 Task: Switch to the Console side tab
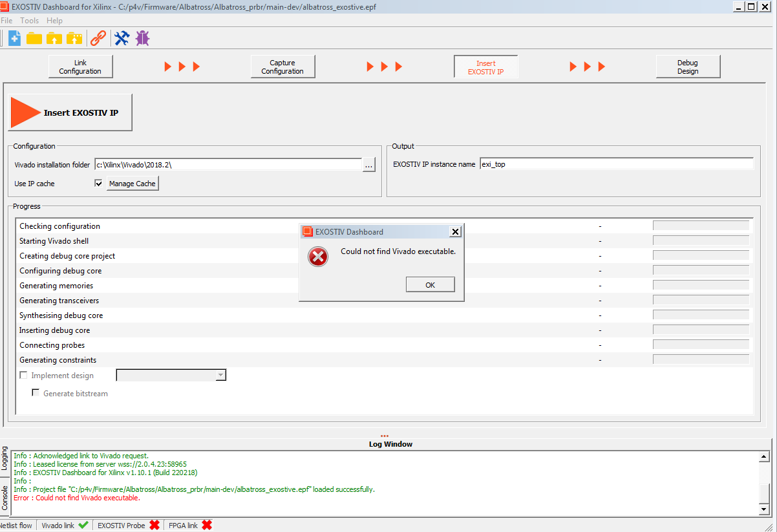pos(5,498)
